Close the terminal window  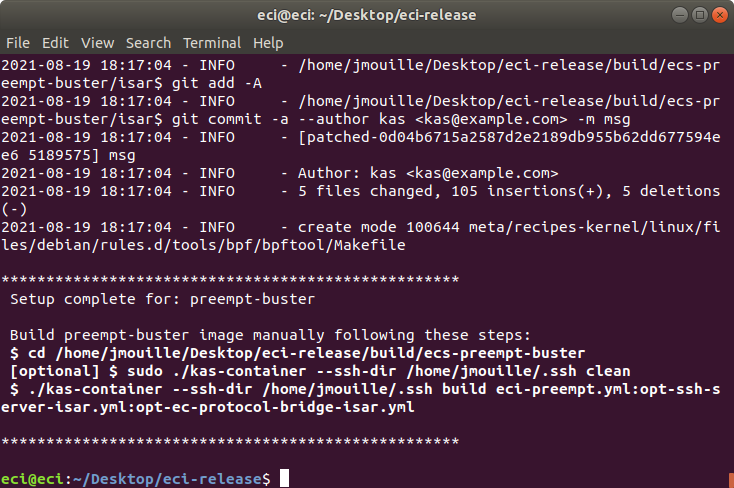719,15
